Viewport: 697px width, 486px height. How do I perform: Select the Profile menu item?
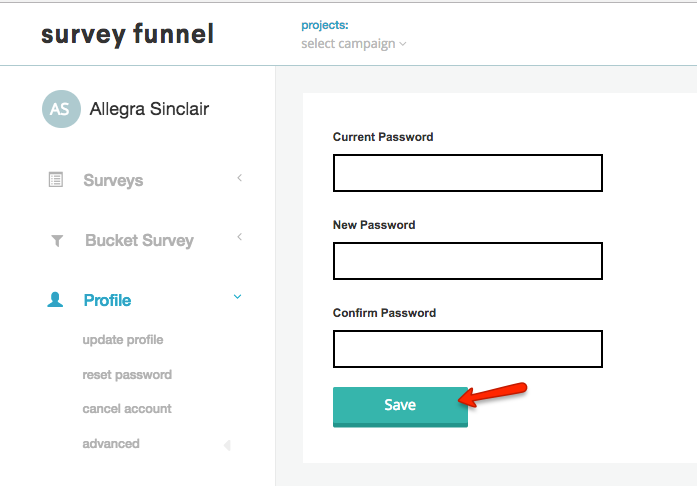107,300
